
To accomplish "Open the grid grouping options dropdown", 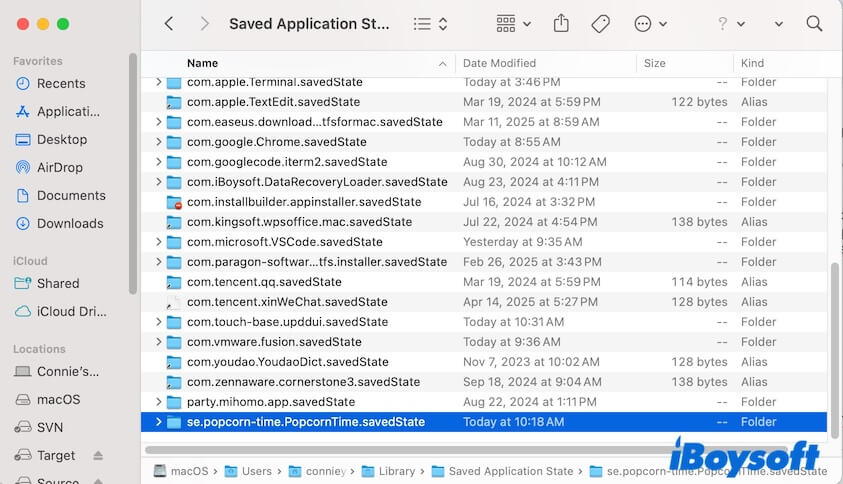I will (x=514, y=23).
